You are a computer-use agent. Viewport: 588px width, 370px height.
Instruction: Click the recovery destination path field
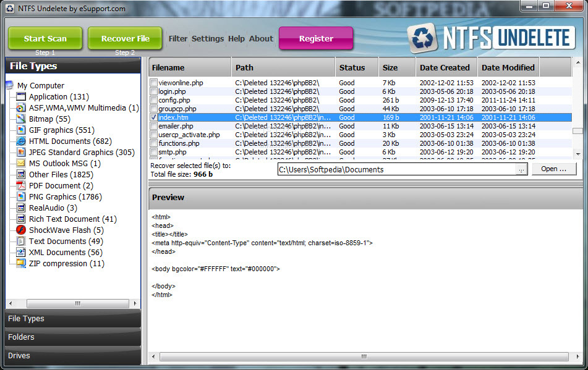click(x=396, y=170)
